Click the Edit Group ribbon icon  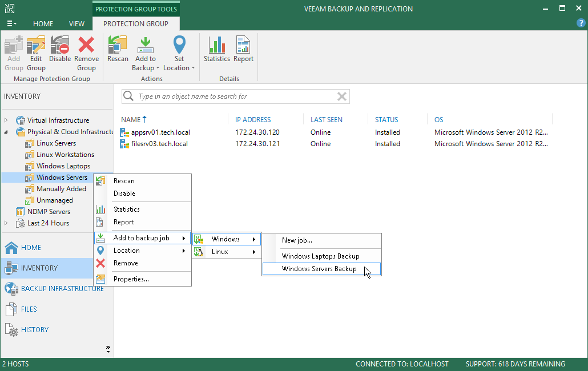pos(36,45)
